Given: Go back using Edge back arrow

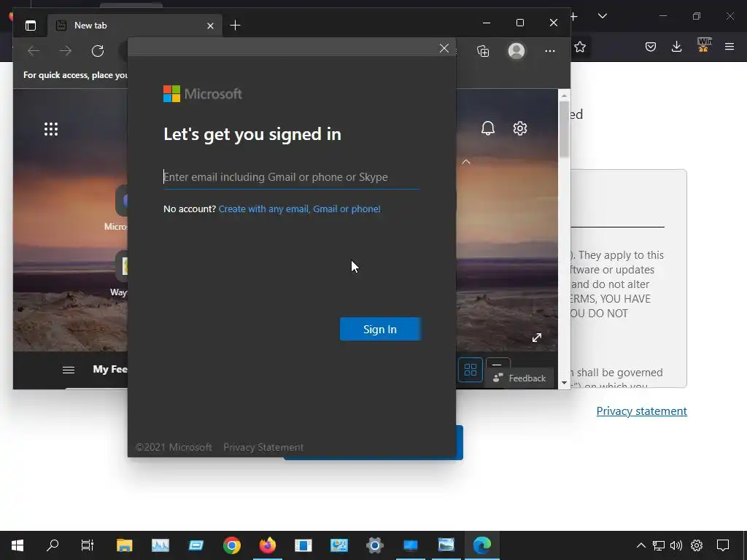Looking at the screenshot, I should 34,51.
